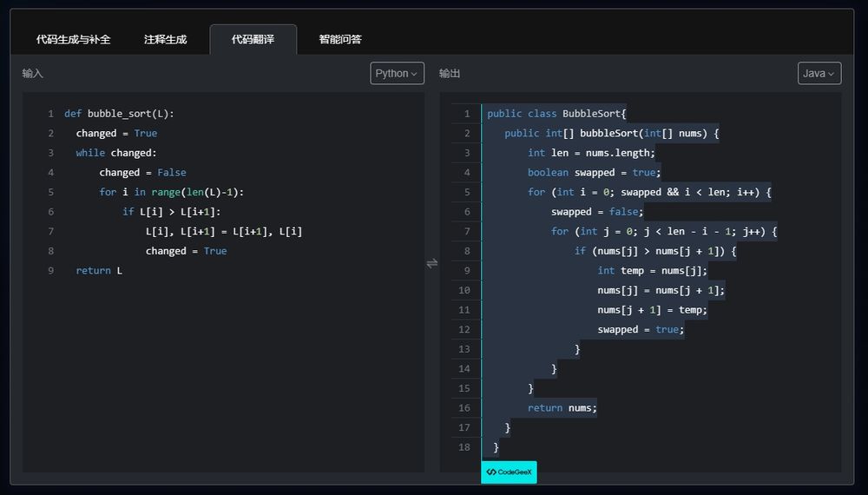
Task: Click input line 'for i in range(len(L)-1):'
Action: 172,192
